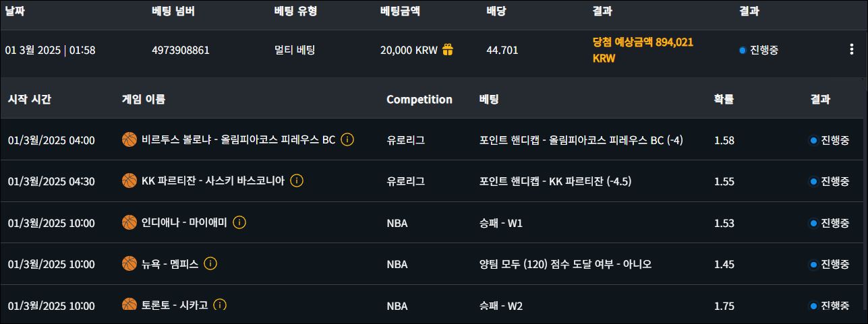Image resolution: width=868 pixels, height=324 pixels.
Task: Click the basketball icon for KK 파르티잔 match
Action: (129, 181)
